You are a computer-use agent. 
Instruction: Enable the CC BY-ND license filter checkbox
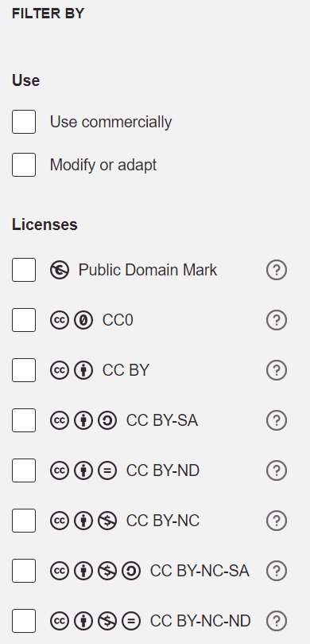[24, 470]
